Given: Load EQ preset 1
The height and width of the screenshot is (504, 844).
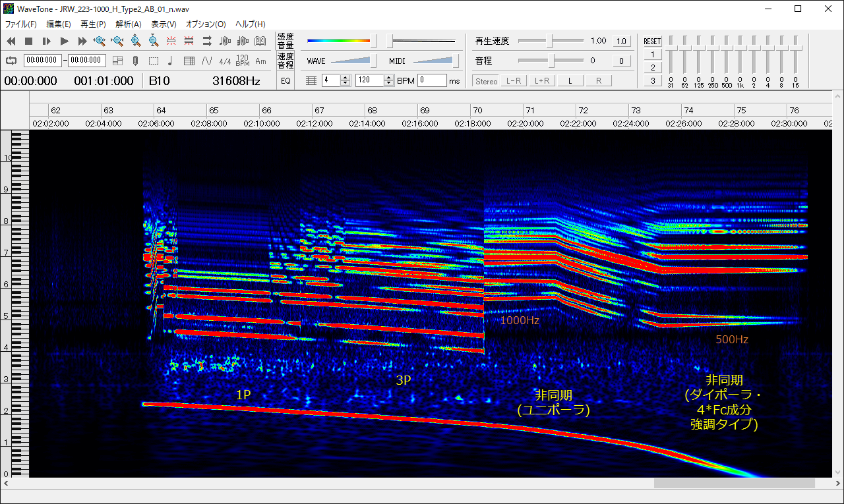Looking at the screenshot, I should point(652,54).
